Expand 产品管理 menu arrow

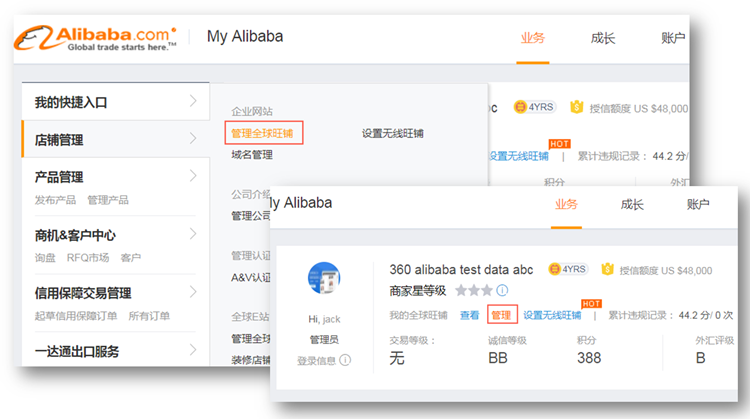pyautogui.click(x=193, y=176)
